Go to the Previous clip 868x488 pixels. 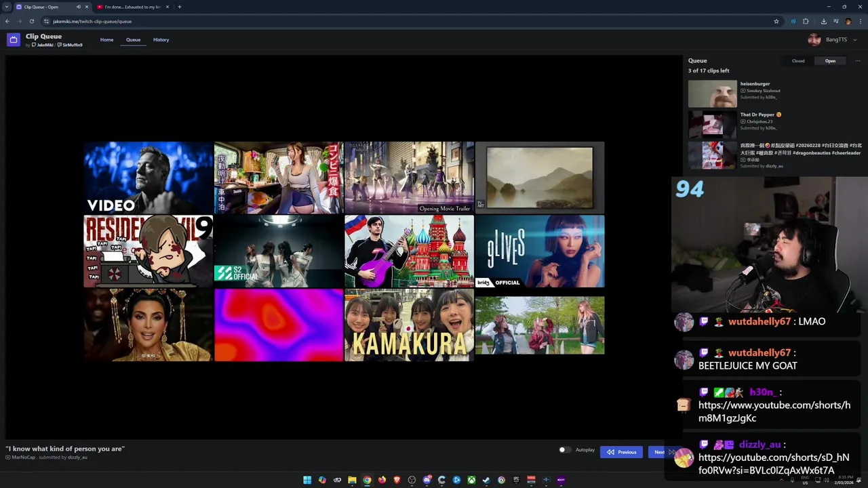coord(621,452)
